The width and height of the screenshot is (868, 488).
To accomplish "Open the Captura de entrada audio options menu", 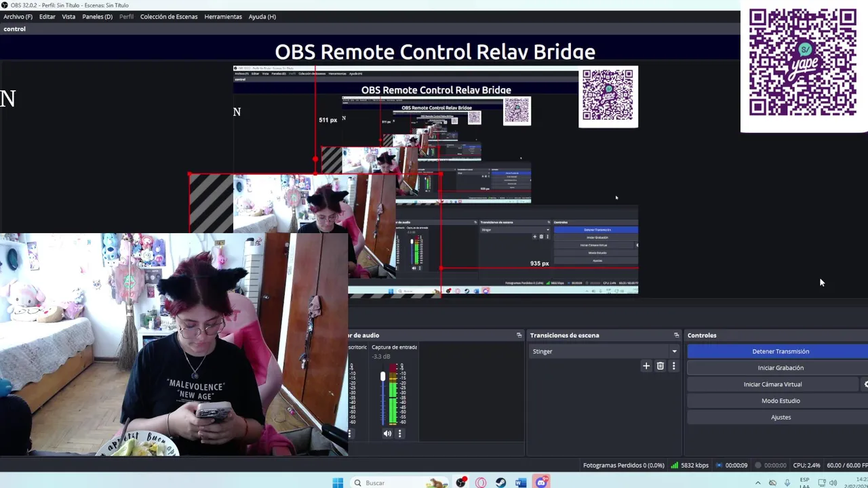I will click(x=399, y=434).
